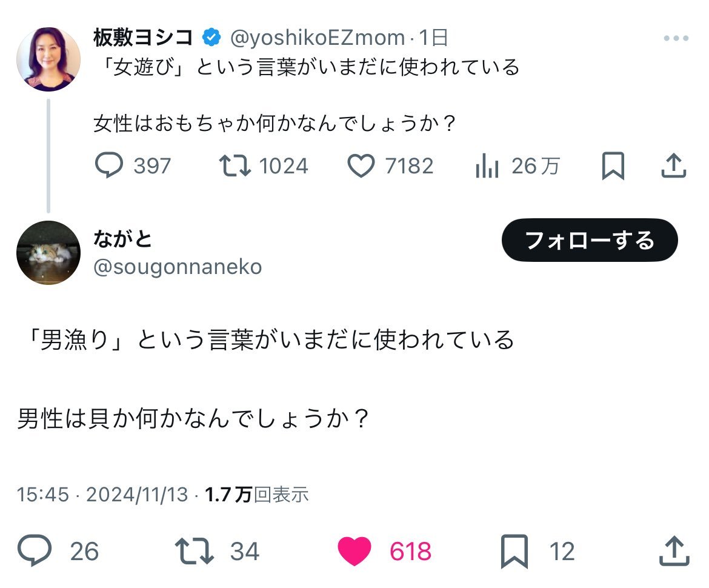
Task: Share ながと's tweet via bottom share icon
Action: pos(674,551)
